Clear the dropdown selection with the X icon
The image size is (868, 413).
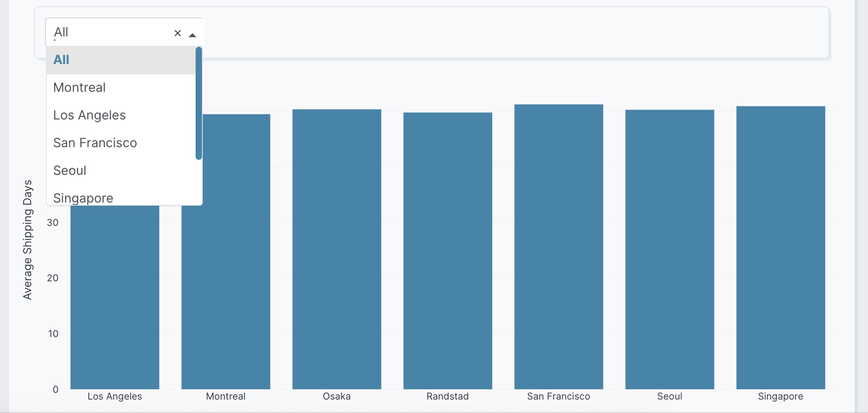177,33
